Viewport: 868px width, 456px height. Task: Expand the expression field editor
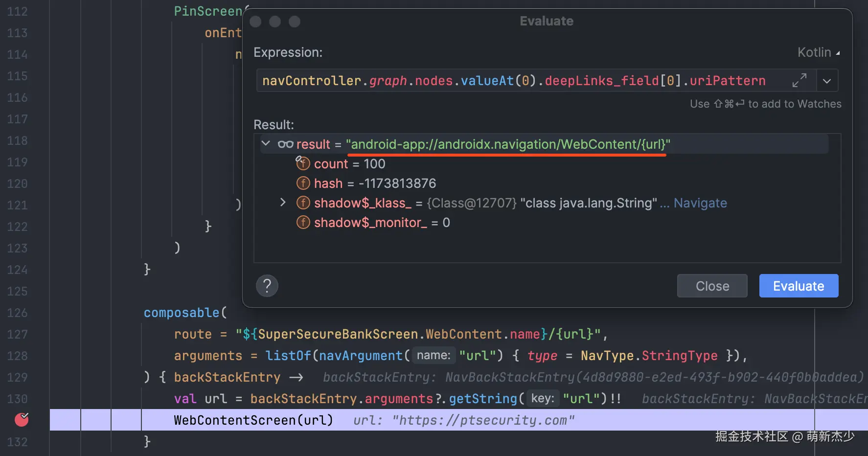coord(799,80)
